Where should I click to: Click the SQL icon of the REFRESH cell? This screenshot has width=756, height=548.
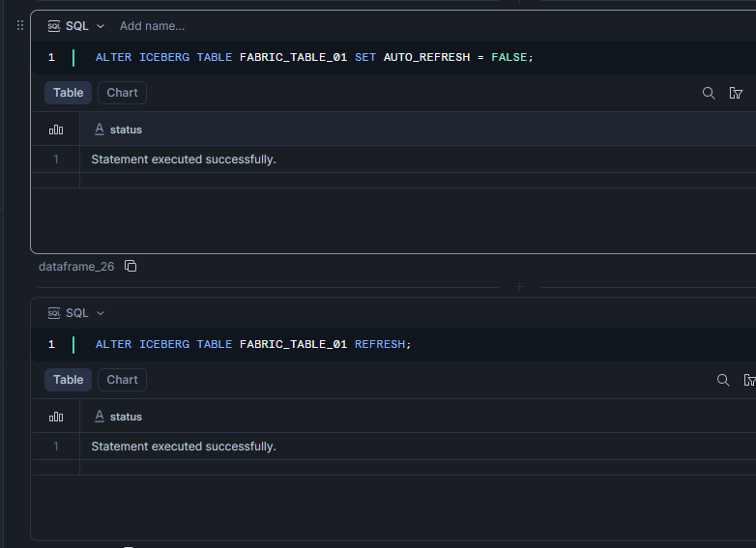click(x=54, y=313)
